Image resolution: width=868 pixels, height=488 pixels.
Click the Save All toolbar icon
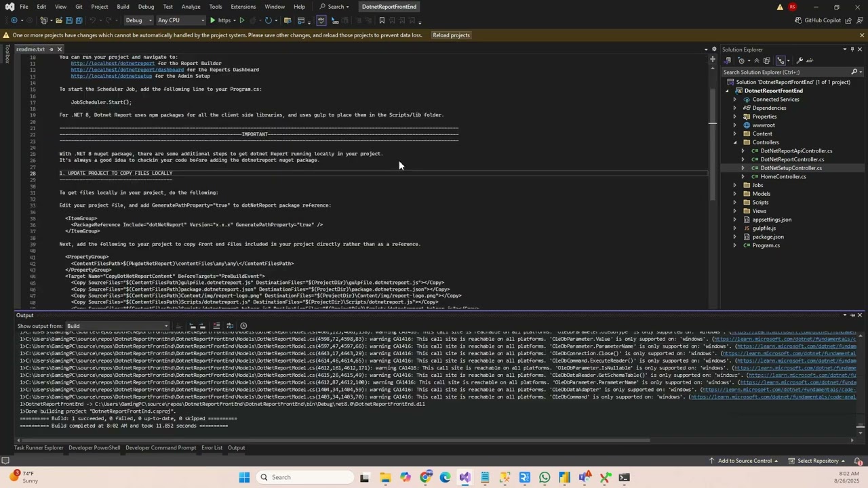(x=79, y=20)
